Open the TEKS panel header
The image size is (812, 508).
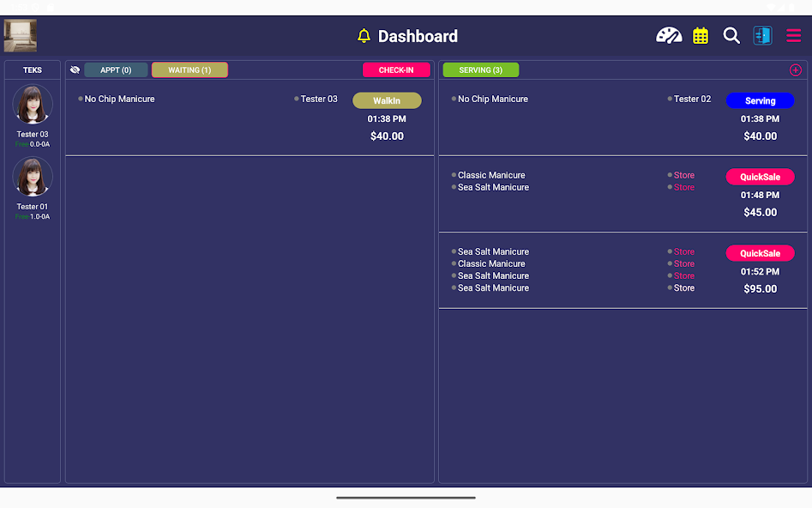pos(33,70)
